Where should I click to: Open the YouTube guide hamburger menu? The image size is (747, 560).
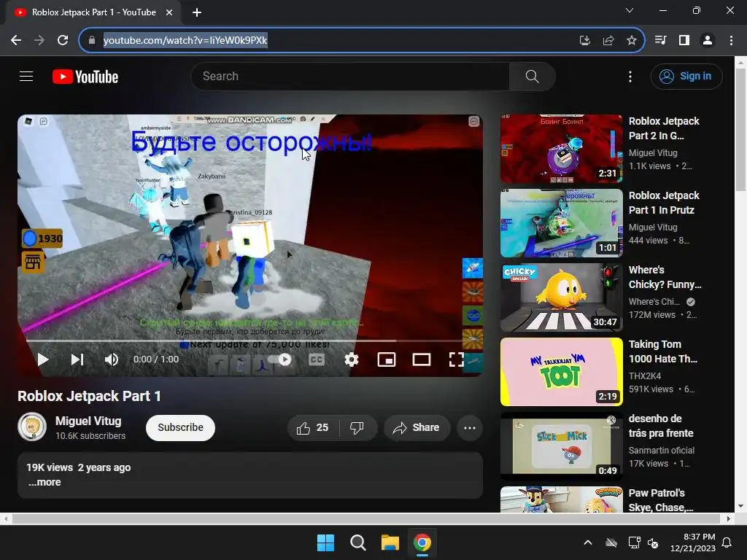click(x=26, y=76)
